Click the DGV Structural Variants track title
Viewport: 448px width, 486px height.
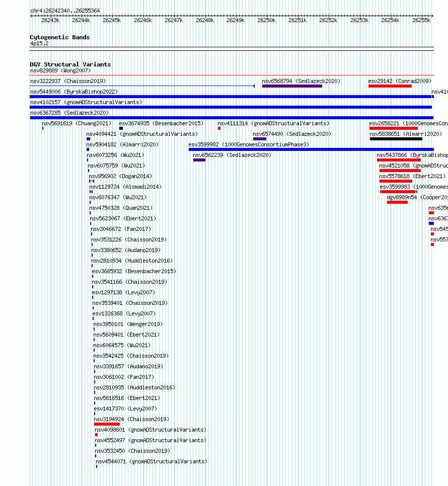click(x=70, y=64)
